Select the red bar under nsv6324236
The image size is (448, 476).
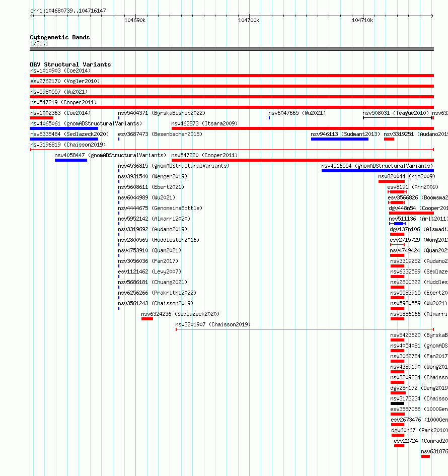pyautogui.click(x=147, y=319)
